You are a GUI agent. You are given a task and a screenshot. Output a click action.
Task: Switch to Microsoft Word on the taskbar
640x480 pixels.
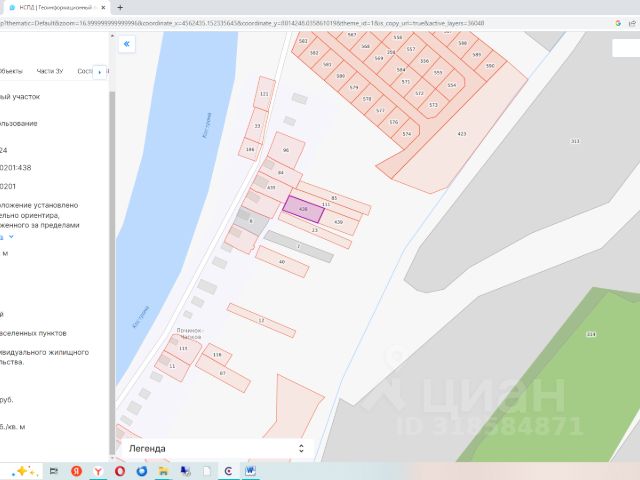[250, 471]
